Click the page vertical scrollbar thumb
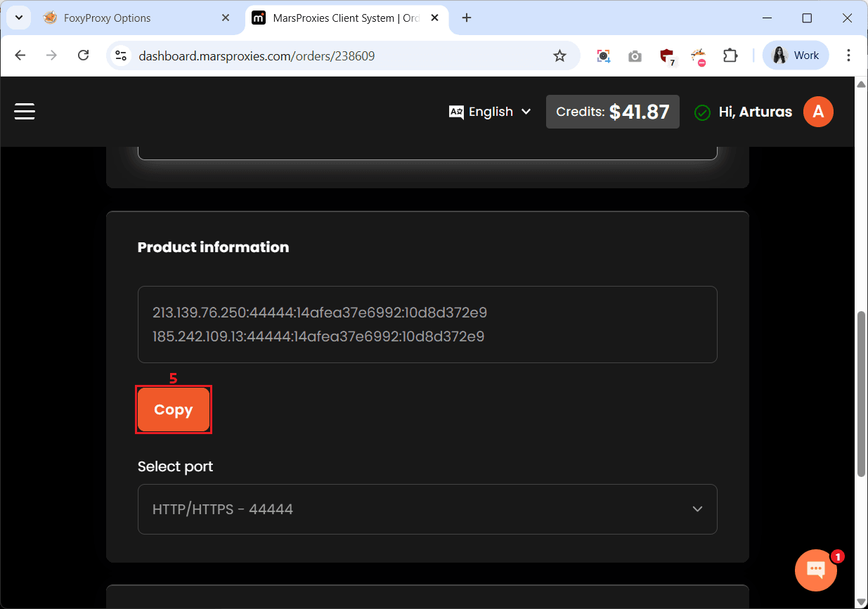Viewport: 868px width, 609px height. [x=861, y=393]
